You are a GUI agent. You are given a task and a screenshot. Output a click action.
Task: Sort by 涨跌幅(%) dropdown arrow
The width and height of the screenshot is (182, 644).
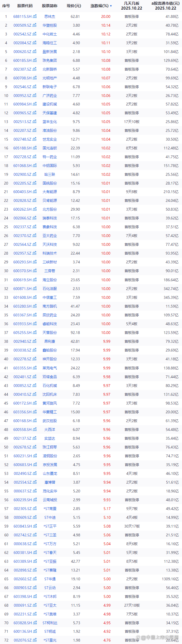pyautogui.click(x=111, y=6)
